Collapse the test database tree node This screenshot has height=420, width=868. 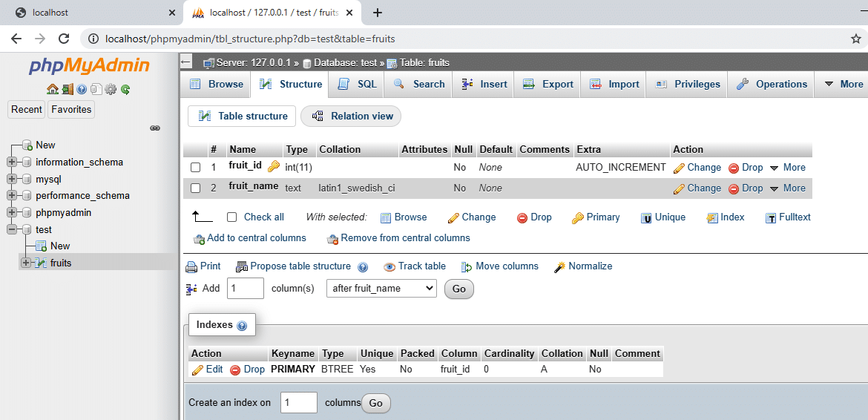pyautogui.click(x=12, y=229)
